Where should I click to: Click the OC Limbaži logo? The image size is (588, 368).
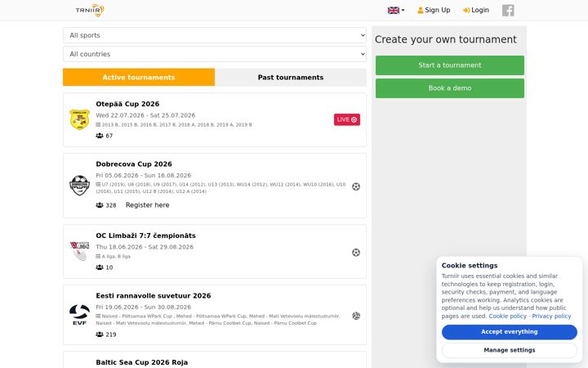point(79,251)
